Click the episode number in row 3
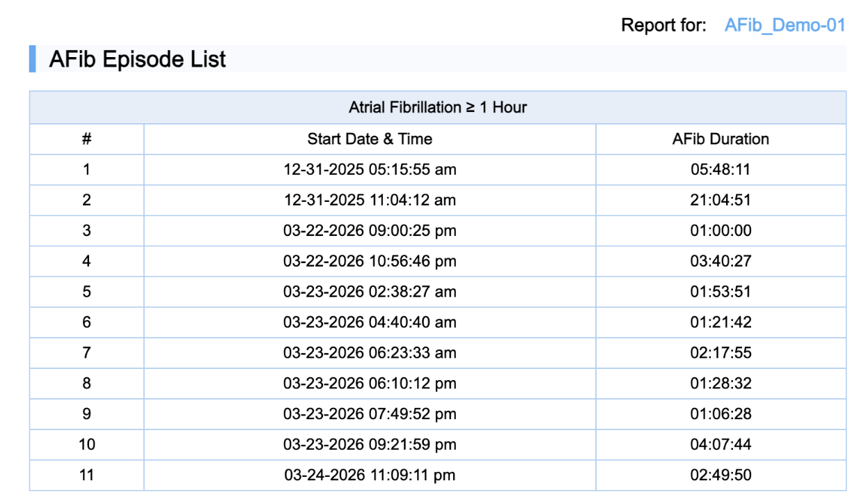The image size is (866, 504). (x=86, y=230)
